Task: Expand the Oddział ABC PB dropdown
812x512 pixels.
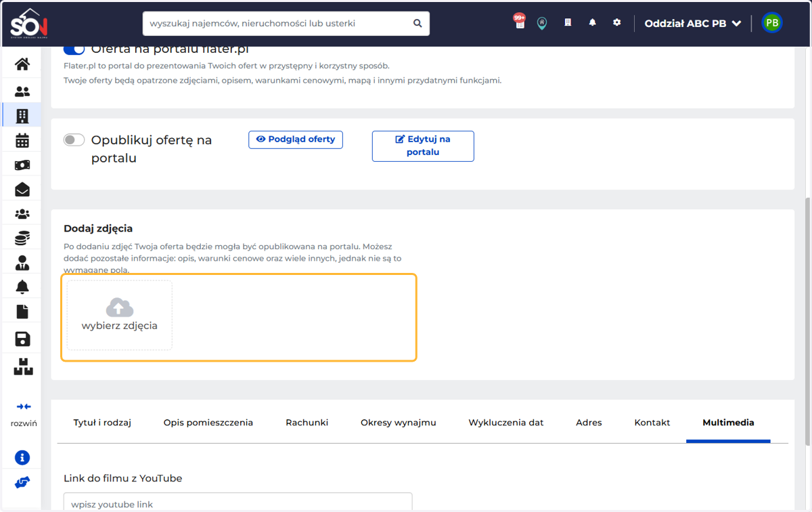Action: pos(693,23)
